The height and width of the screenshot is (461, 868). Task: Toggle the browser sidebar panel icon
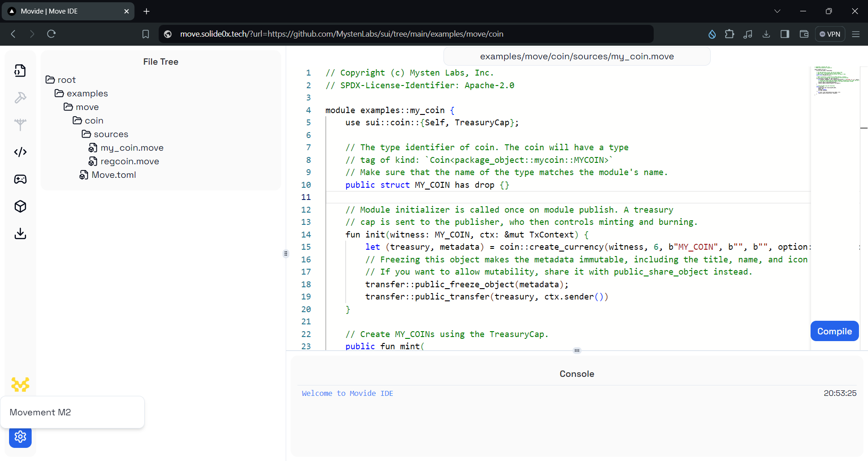pyautogui.click(x=785, y=34)
